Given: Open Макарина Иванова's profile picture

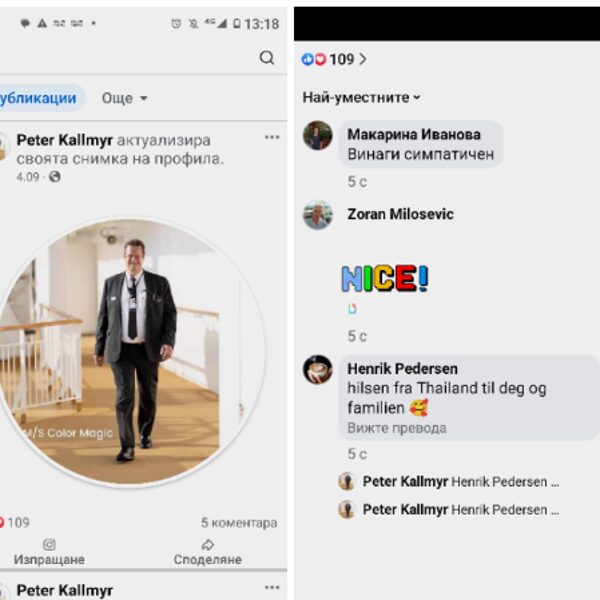Looking at the screenshot, I should click(x=318, y=135).
